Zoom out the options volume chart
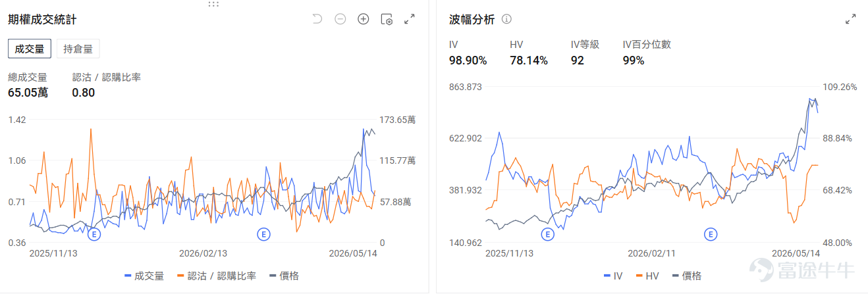Screen dimensions: 868x294 click(x=340, y=19)
